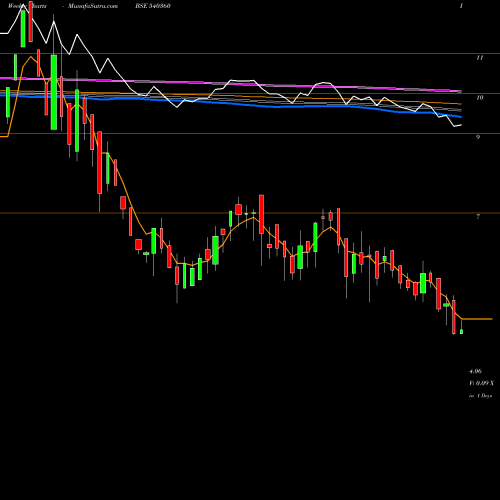This screenshot has width=500, height=500.
Task: Click the price axis label 7
Action: click(478, 217)
